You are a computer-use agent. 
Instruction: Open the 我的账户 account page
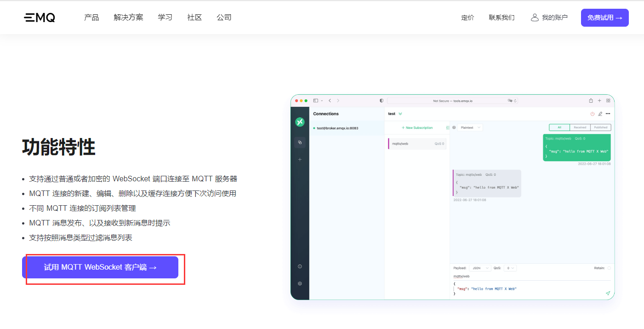[549, 17]
